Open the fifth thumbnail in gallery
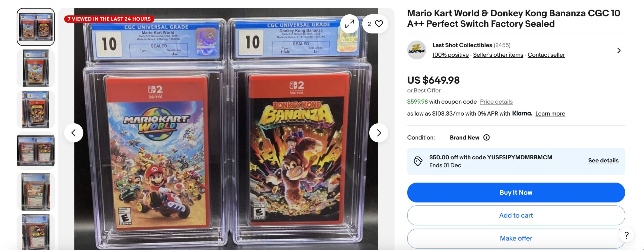Image resolution: width=644 pixels, height=250 pixels. [36, 192]
